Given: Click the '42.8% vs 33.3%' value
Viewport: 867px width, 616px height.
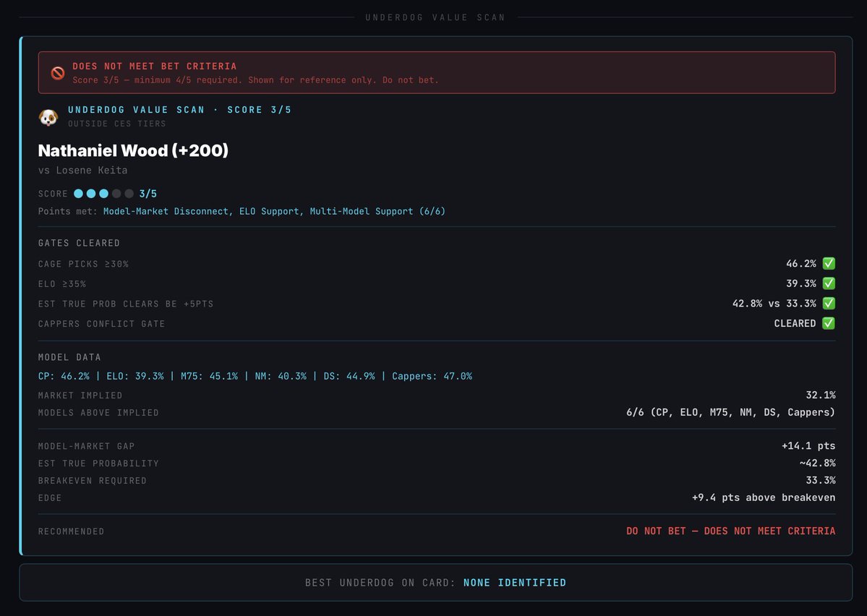Looking at the screenshot, I should (x=774, y=304).
